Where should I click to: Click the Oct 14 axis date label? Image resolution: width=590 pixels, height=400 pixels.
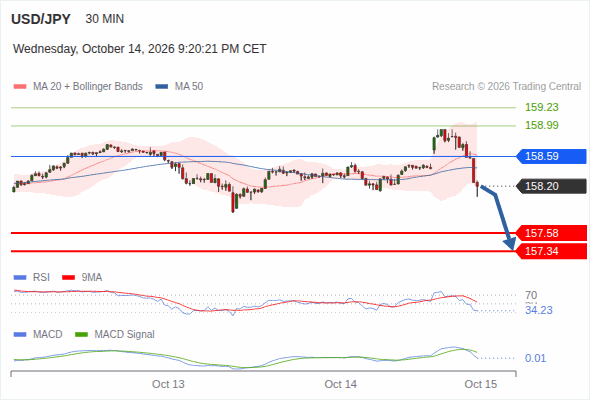341,384
